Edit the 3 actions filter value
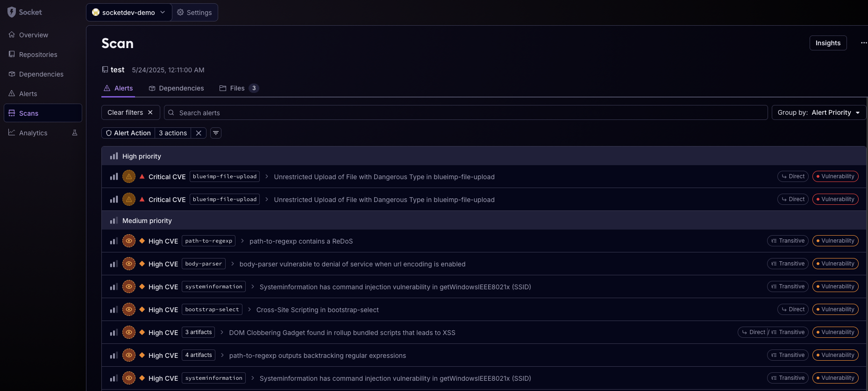 tap(173, 133)
